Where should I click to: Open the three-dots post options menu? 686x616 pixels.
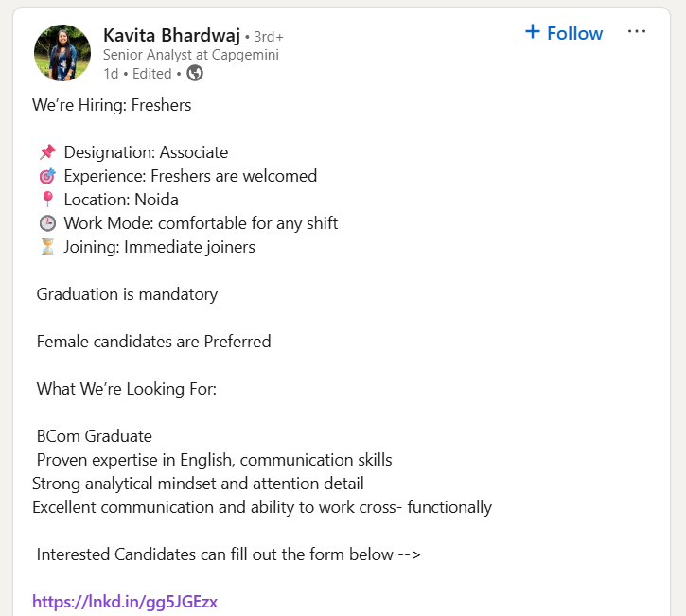tap(637, 32)
